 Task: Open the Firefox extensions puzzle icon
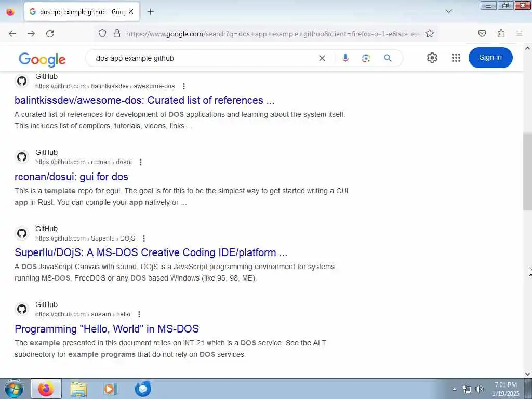click(501, 33)
